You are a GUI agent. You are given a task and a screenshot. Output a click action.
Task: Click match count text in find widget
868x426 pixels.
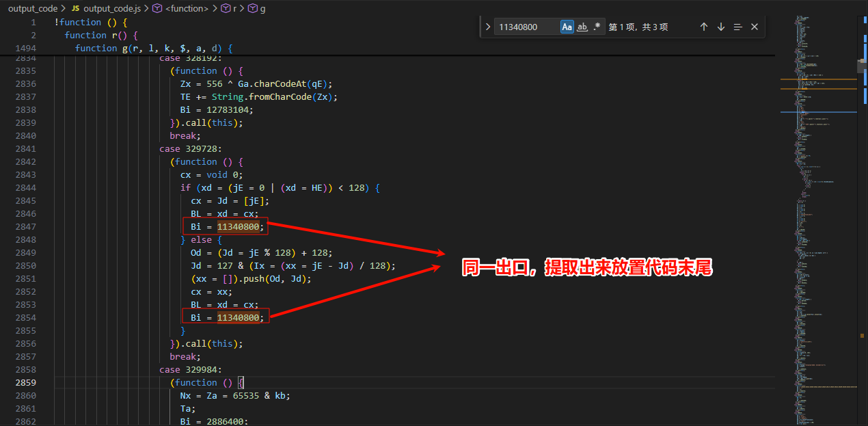click(638, 27)
